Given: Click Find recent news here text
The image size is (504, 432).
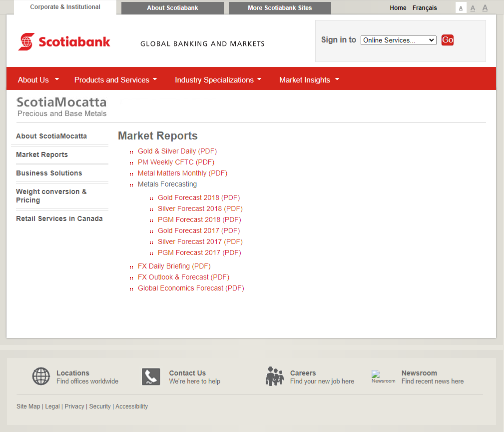Looking at the screenshot, I should coord(433,381).
